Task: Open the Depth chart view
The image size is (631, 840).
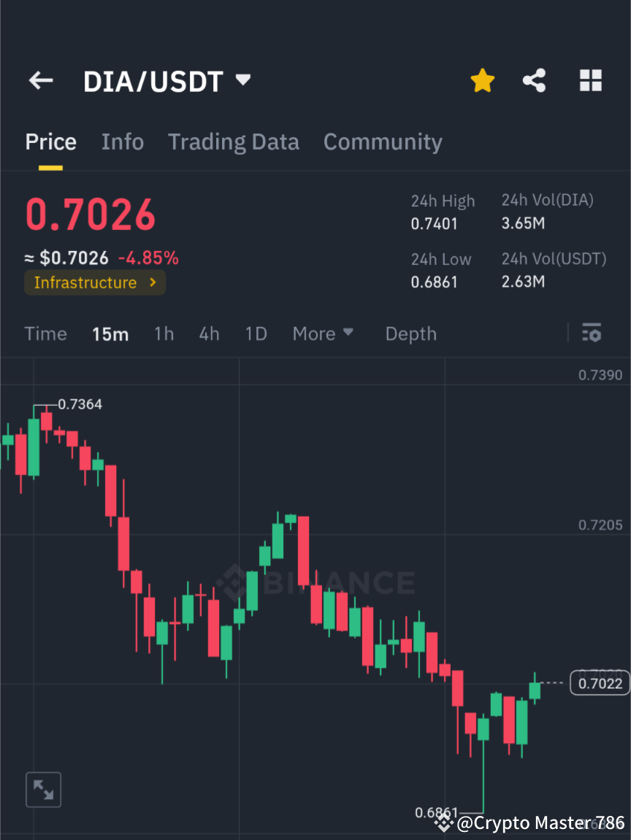Action: tap(410, 334)
